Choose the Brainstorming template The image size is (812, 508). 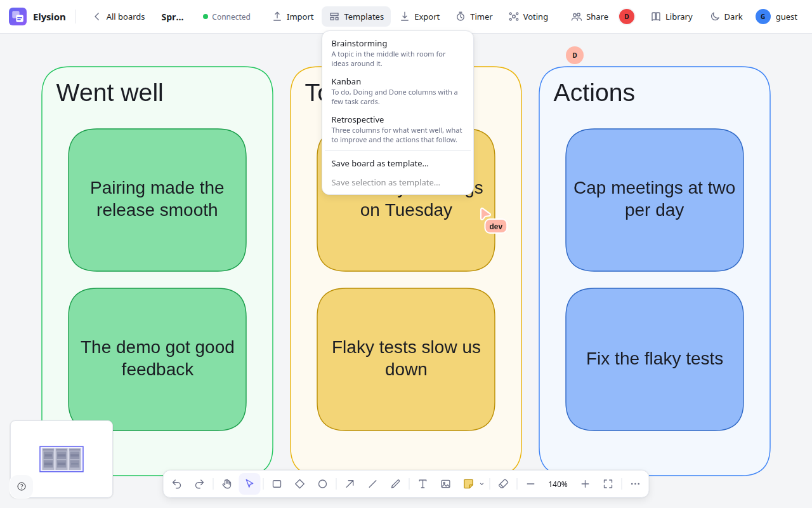click(x=398, y=53)
